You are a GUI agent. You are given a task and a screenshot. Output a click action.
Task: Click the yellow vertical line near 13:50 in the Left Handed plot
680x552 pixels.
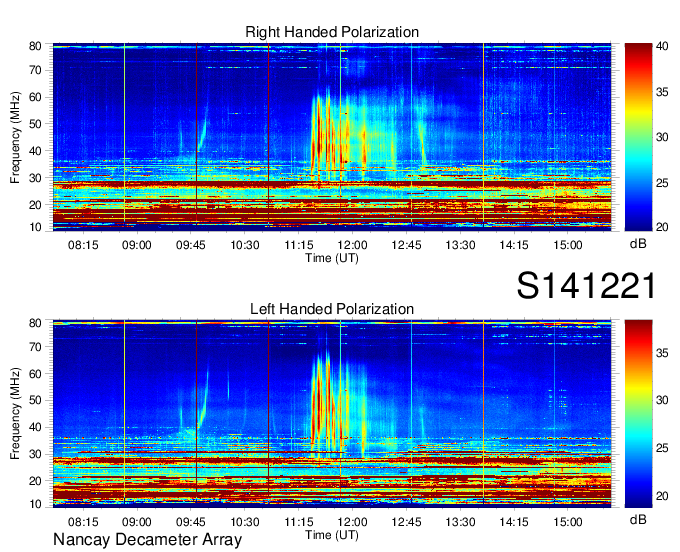pyautogui.click(x=484, y=412)
